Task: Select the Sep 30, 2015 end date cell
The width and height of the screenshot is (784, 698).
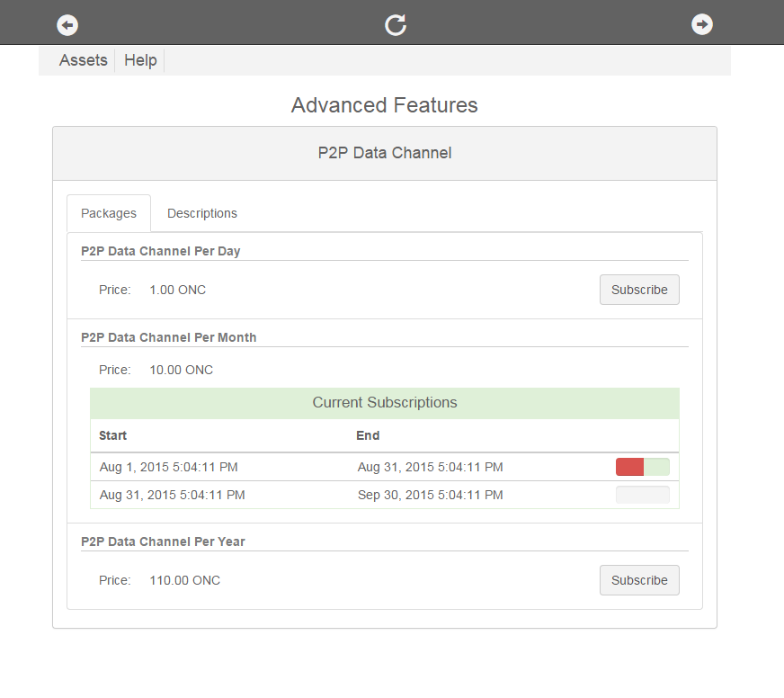Action: pos(430,495)
